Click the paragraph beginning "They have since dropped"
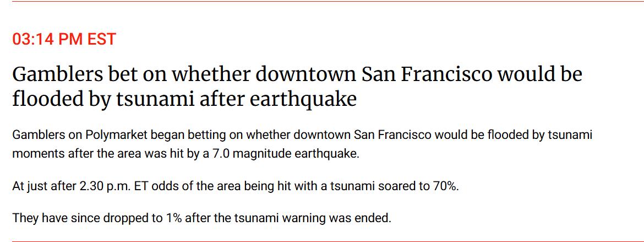Image resolution: width=644 pixels, height=242 pixels. click(x=201, y=218)
